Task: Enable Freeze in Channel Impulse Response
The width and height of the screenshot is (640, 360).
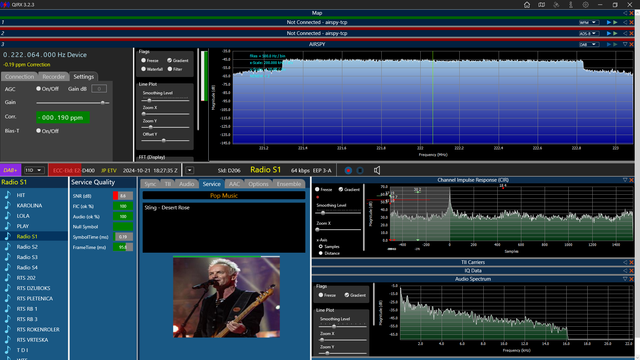Action: (317, 189)
